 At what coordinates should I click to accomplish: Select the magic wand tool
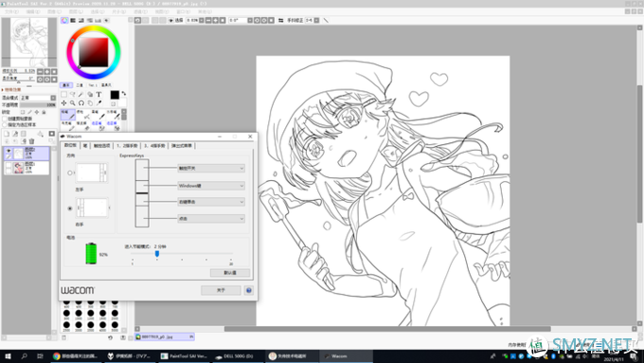(80, 95)
